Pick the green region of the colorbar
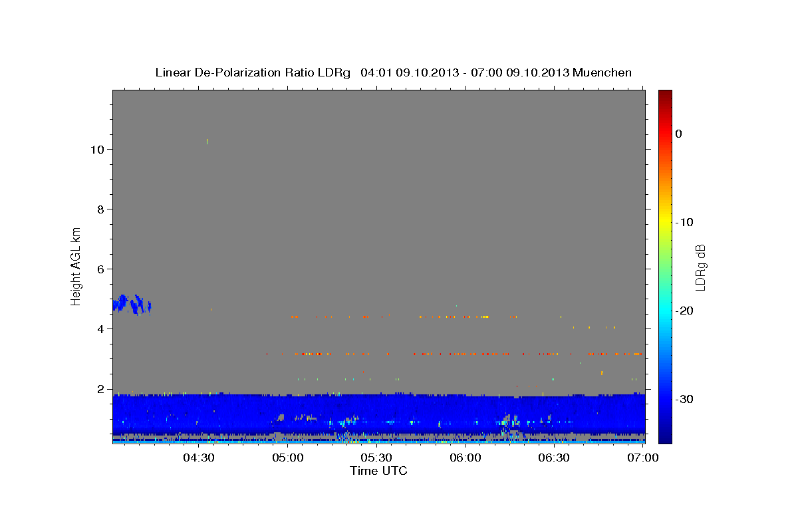 [x=665, y=266]
